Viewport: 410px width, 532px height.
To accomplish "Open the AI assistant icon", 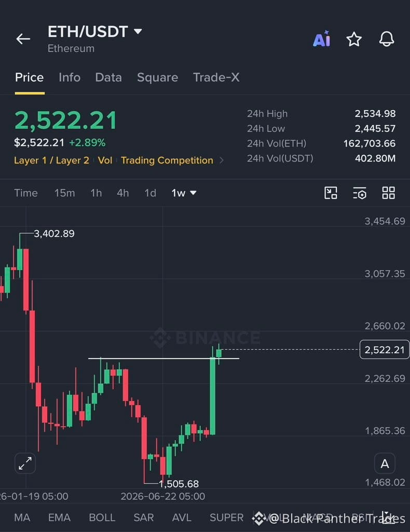I will [322, 38].
